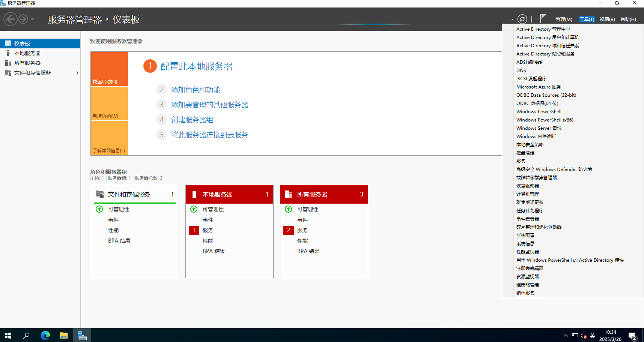The height and width of the screenshot is (342, 644).
Task: Click 将此服务器连接到云服务 link
Action: [209, 135]
